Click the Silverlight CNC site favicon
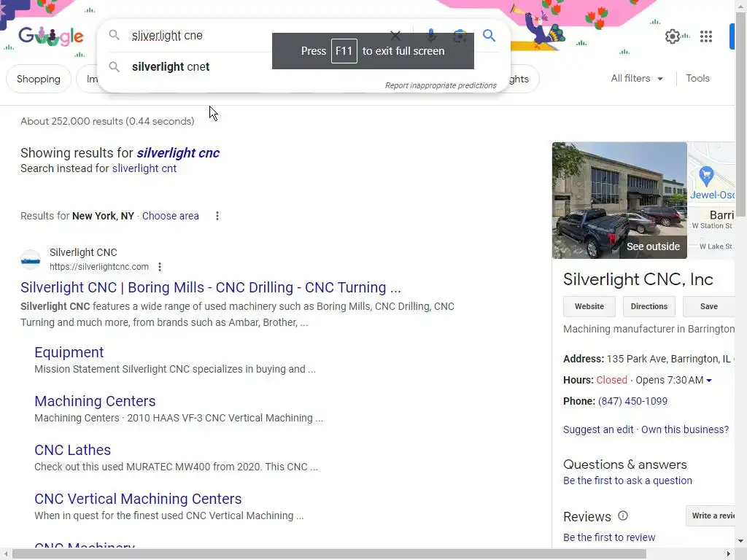This screenshot has width=747, height=560. point(31,260)
